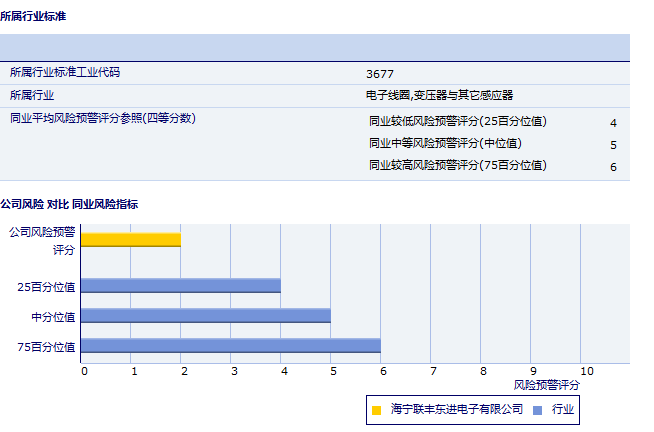Click the blue 行业 legend swatch
Image resolution: width=654 pixels, height=432 pixels.
[x=538, y=410]
